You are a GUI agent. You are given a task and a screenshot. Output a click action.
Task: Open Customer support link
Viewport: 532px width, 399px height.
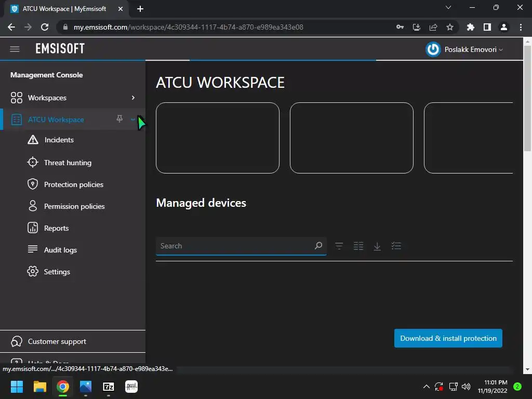point(57,342)
